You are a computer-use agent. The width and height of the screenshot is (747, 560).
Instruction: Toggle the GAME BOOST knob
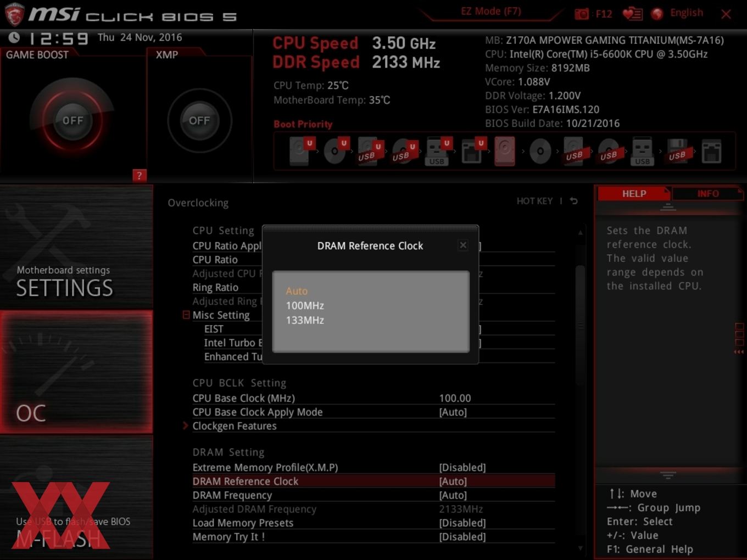73,120
